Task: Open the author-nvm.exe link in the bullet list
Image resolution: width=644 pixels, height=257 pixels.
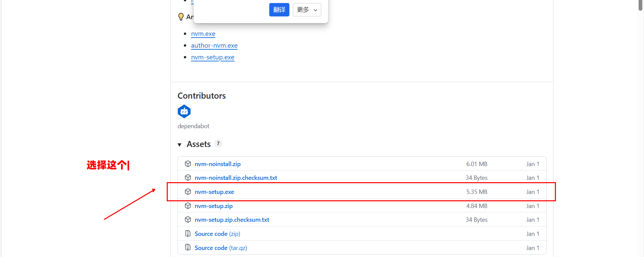Action: (x=214, y=45)
